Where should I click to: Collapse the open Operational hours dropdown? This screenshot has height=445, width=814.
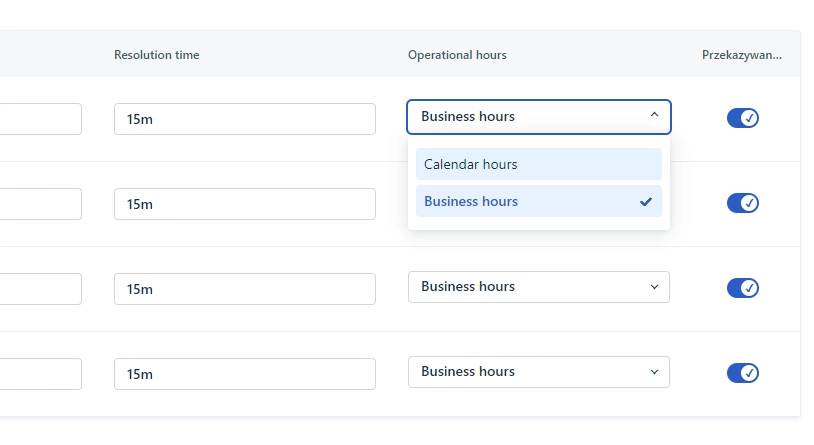[538, 117]
